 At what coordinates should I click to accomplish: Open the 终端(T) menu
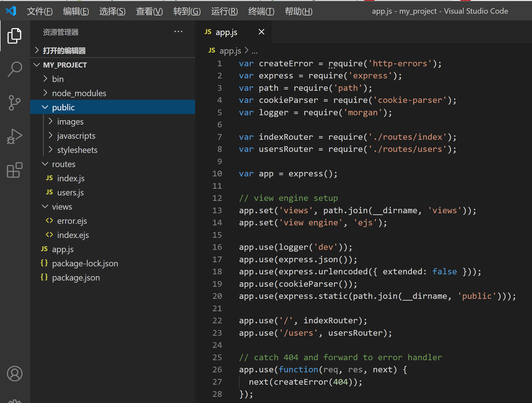pos(261,11)
